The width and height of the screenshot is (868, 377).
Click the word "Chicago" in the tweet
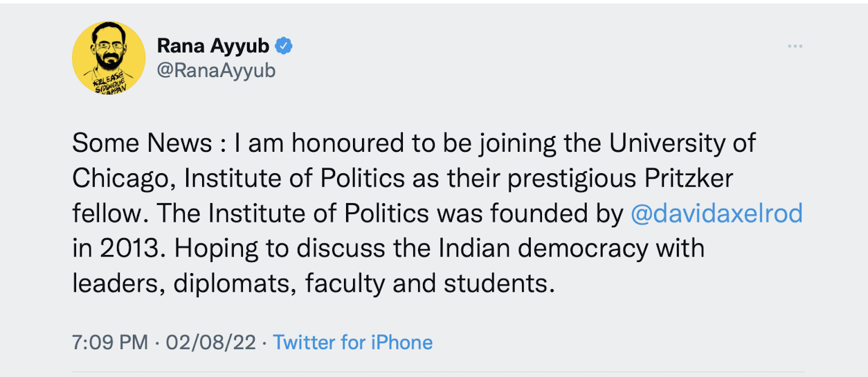coord(124,178)
